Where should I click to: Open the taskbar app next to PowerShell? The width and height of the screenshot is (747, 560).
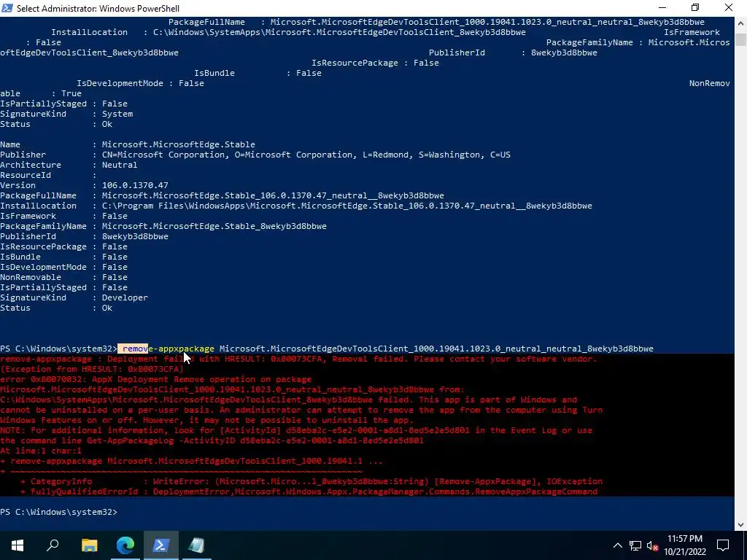coord(197,545)
